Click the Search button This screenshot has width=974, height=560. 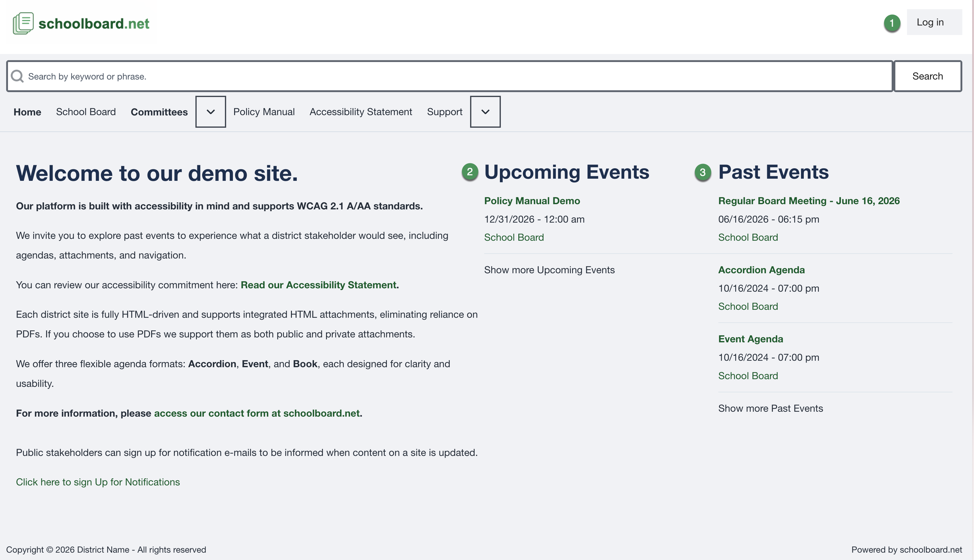point(927,76)
